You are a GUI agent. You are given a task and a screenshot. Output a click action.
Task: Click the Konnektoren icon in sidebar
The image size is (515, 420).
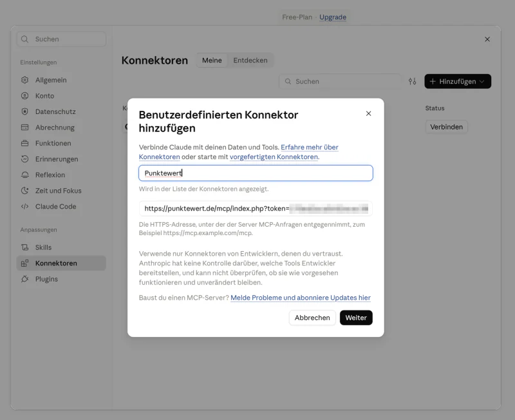coord(24,263)
